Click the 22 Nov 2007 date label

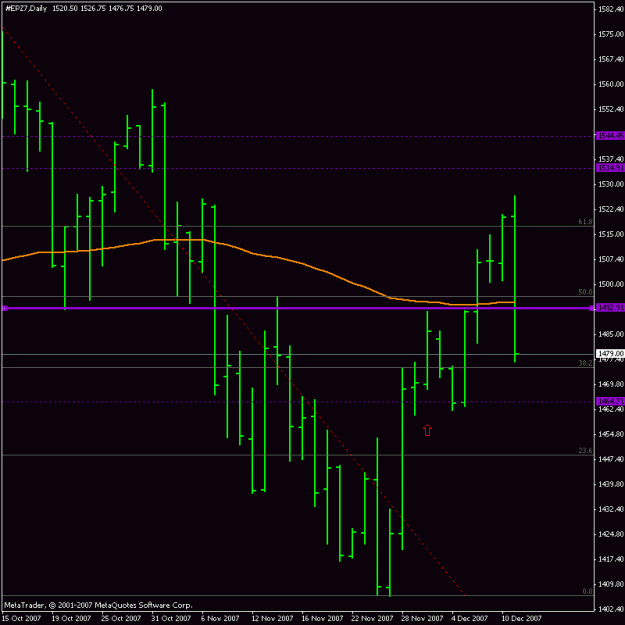(x=372, y=618)
